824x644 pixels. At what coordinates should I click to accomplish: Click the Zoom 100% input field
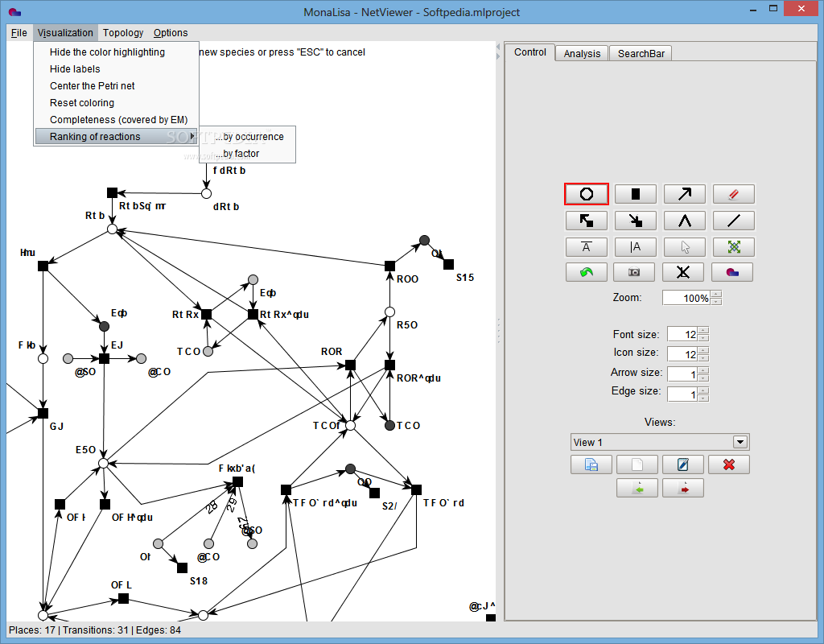coord(687,298)
